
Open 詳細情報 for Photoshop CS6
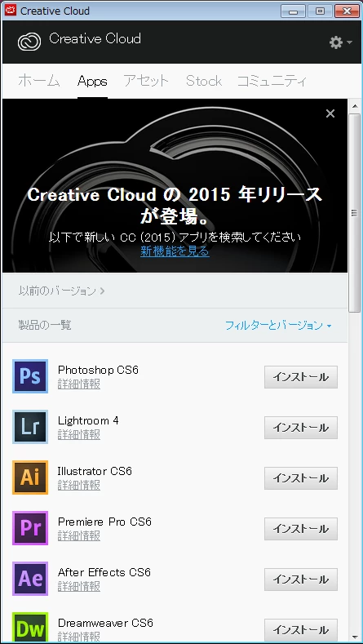click(79, 384)
